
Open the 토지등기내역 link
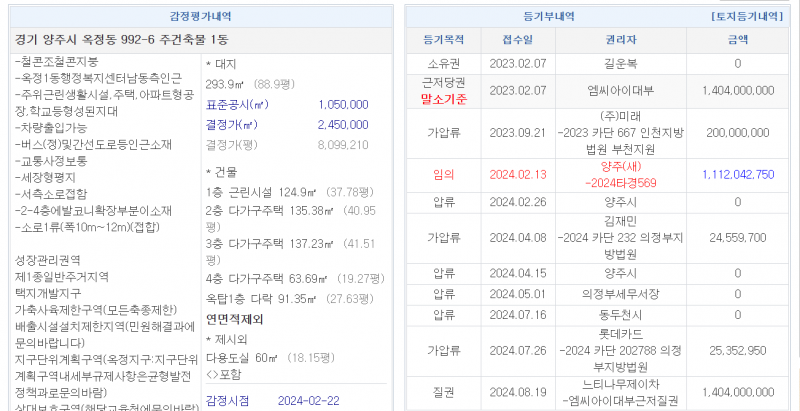(x=744, y=17)
